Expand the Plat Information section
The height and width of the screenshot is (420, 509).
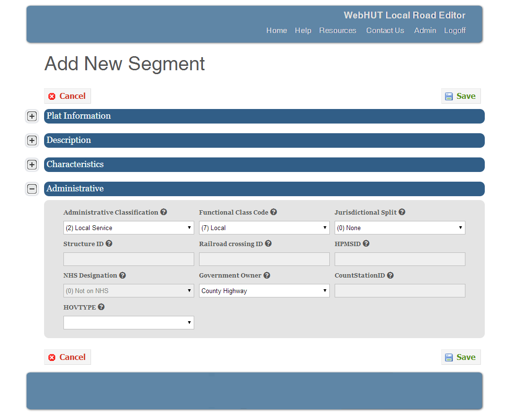point(32,116)
